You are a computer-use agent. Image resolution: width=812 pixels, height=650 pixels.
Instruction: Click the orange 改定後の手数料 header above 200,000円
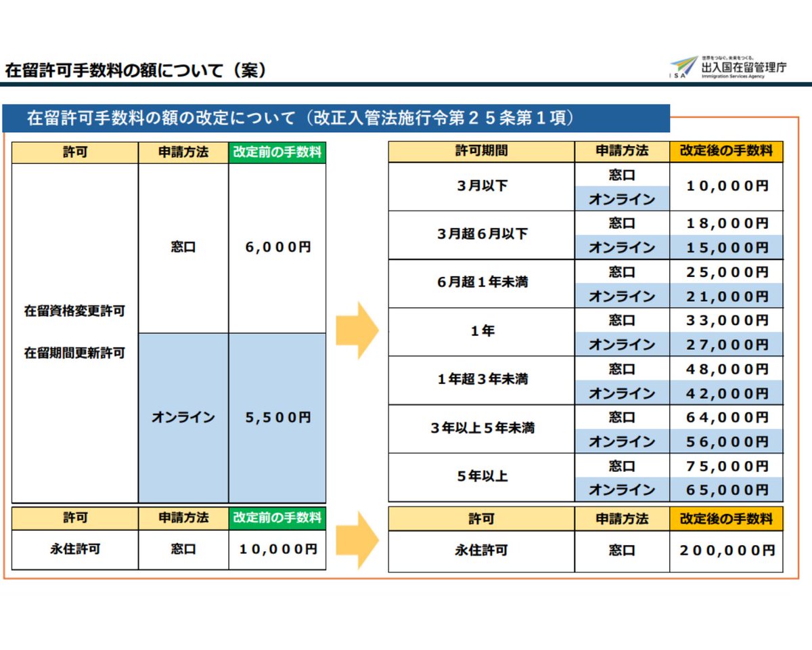tap(727, 519)
